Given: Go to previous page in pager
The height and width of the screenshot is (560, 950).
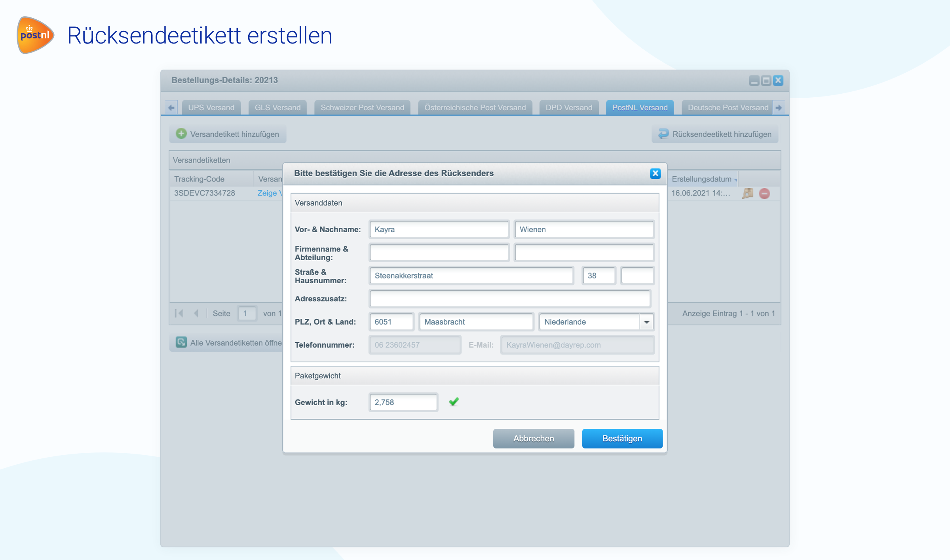Looking at the screenshot, I should (196, 313).
